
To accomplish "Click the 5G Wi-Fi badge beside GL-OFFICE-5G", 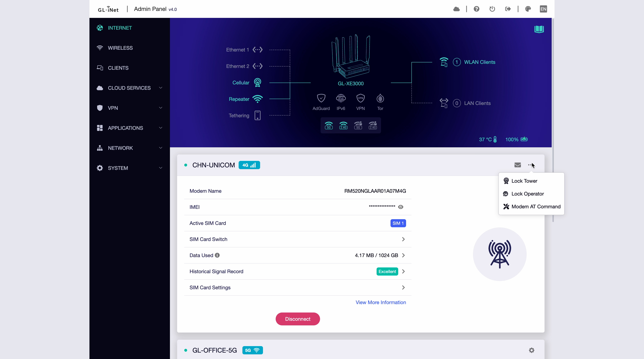I will [x=252, y=350].
